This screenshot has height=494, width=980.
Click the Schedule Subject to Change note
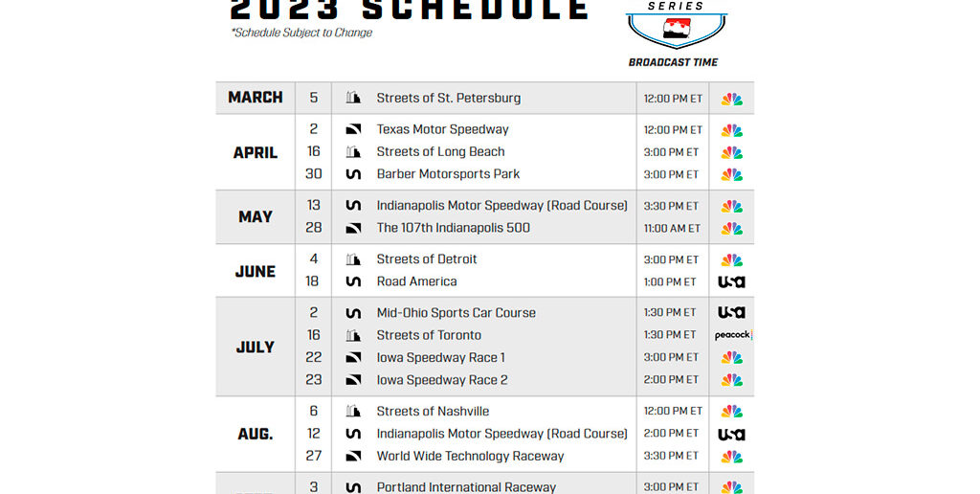coord(301,33)
